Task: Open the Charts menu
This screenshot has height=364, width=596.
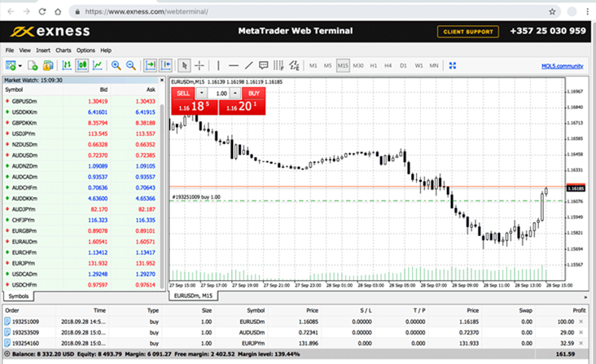Action: 63,50
